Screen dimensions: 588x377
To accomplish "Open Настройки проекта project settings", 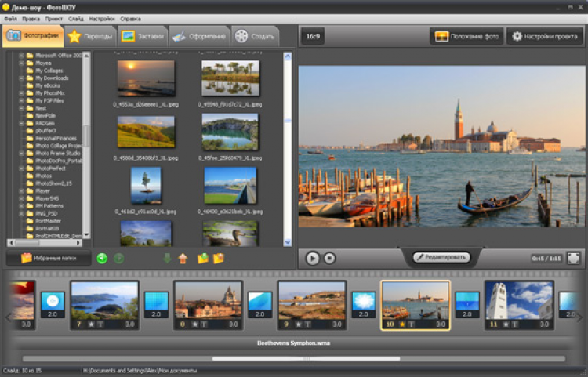I will point(545,36).
